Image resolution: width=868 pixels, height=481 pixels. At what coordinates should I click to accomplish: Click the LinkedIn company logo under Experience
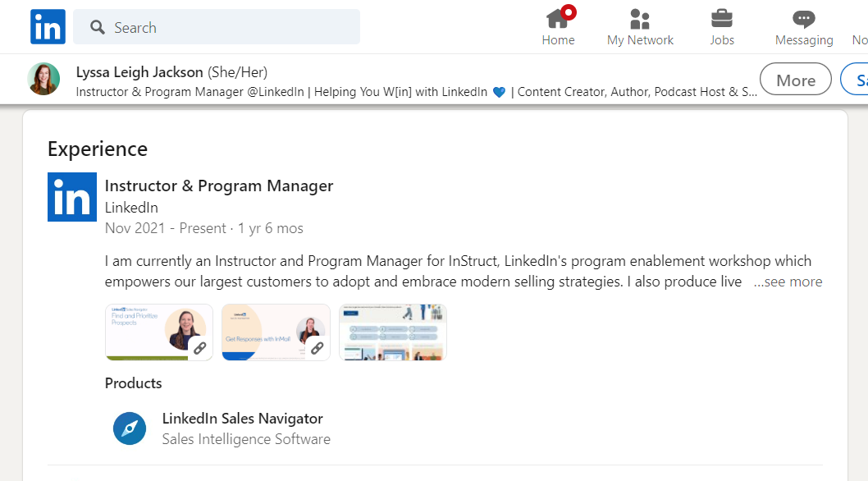(x=72, y=197)
